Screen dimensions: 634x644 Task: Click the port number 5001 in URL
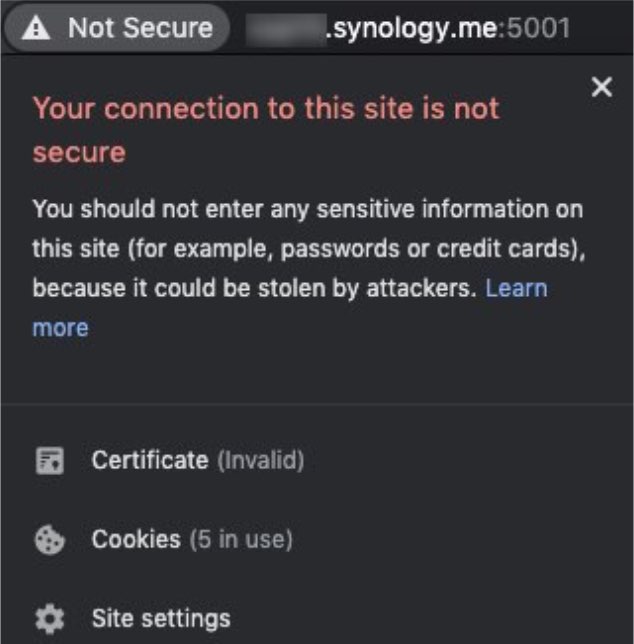coord(538,28)
